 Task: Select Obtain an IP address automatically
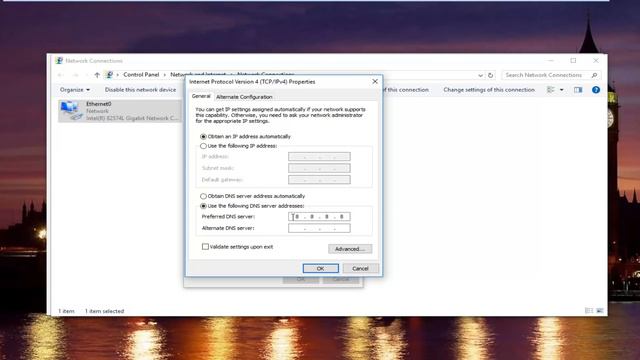point(203,136)
